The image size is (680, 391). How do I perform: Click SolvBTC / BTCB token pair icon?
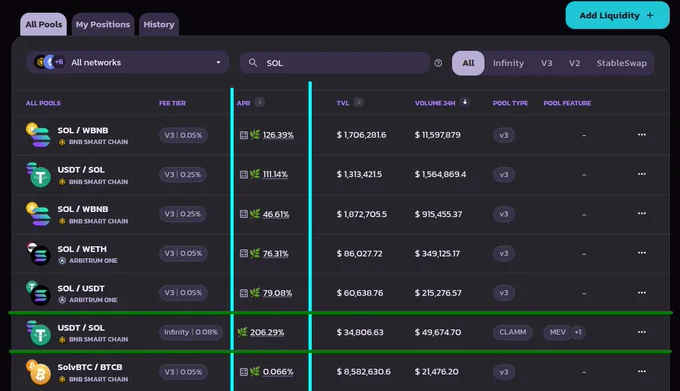click(39, 372)
